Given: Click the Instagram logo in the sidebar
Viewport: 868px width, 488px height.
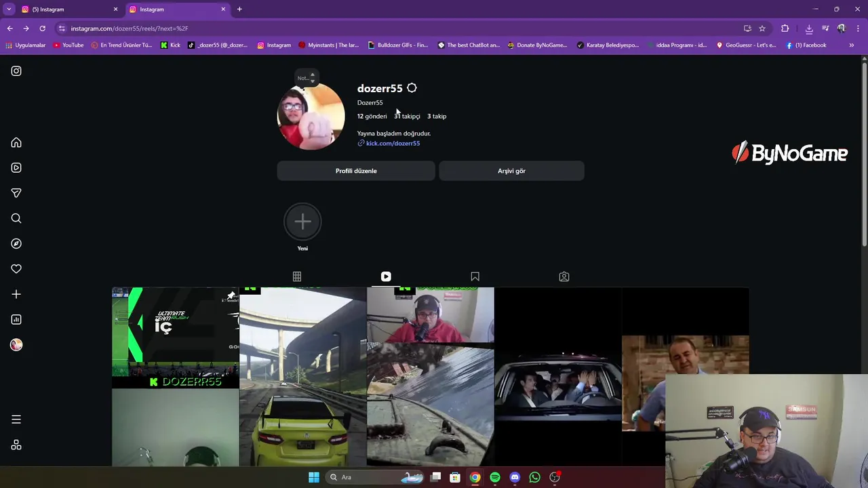Looking at the screenshot, I should [x=16, y=71].
